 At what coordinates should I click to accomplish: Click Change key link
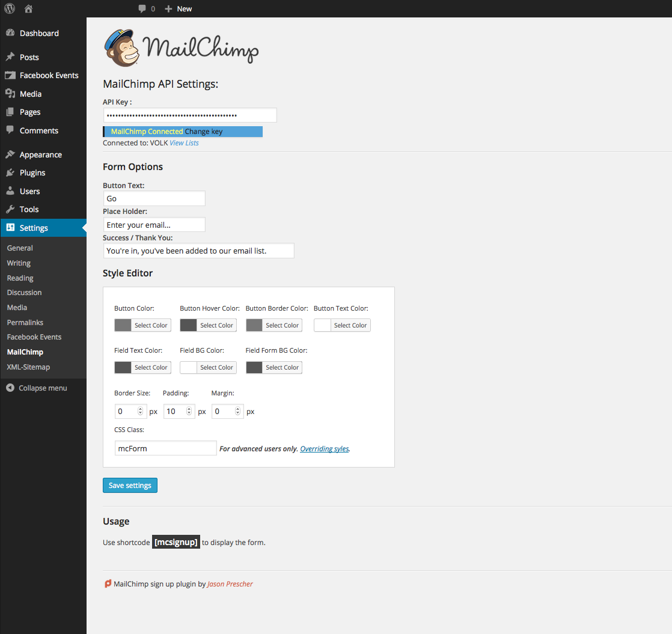click(204, 132)
